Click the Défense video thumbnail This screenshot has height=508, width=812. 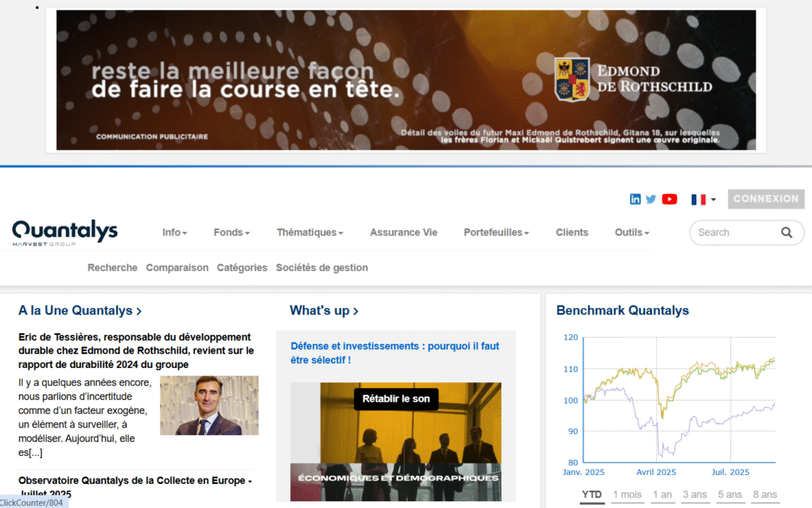pos(395,442)
